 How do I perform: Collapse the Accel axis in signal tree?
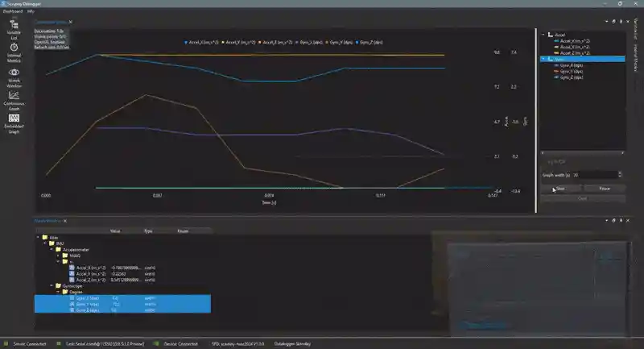(x=543, y=35)
